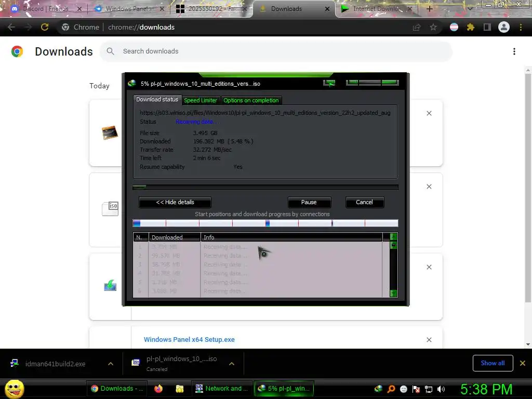Toggle Chrome side panel icon

[487, 27]
